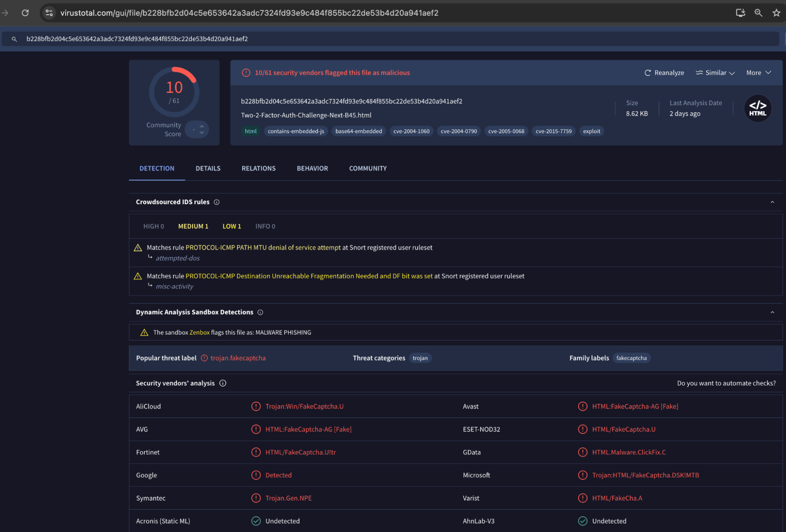Open the BEHAVIOR tab
Screen dimensions: 786x532
pos(312,168)
